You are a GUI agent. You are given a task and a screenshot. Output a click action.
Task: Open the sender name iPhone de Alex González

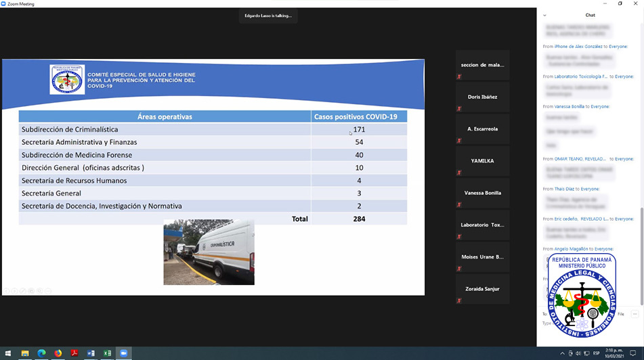(x=578, y=47)
